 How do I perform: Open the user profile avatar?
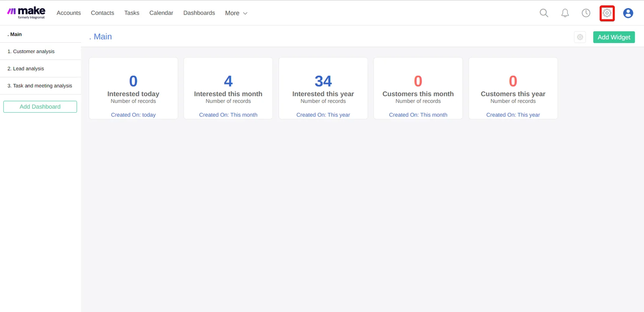pyautogui.click(x=628, y=13)
